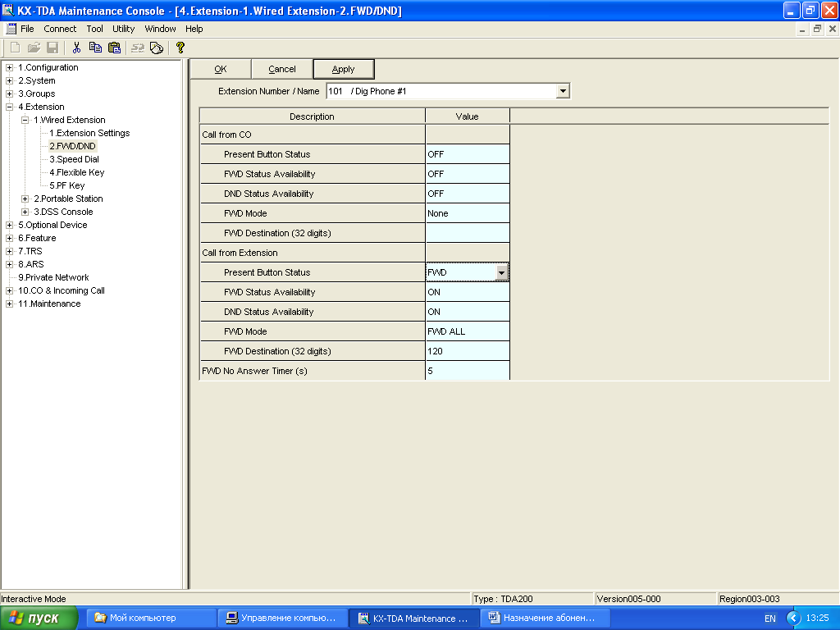Click the OK button
The width and height of the screenshot is (840, 630).
point(221,69)
